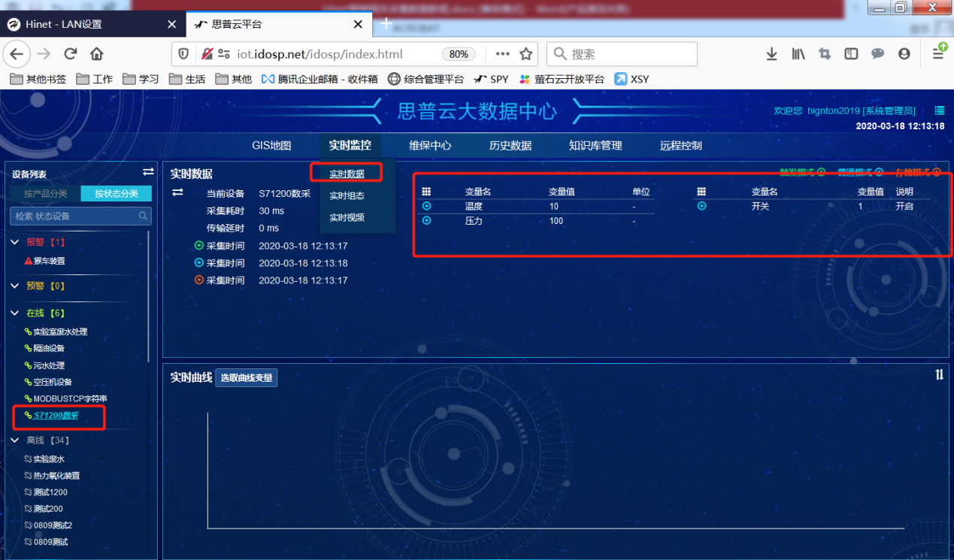Viewport: 954px width, 560px height.
Task: Click the sort arrows icon on 实时曲线 panel
Action: (938, 374)
